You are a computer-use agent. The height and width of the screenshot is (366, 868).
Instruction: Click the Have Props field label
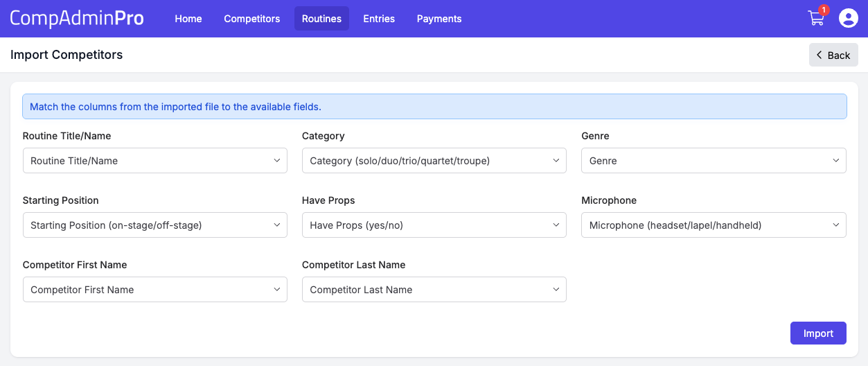coord(328,200)
